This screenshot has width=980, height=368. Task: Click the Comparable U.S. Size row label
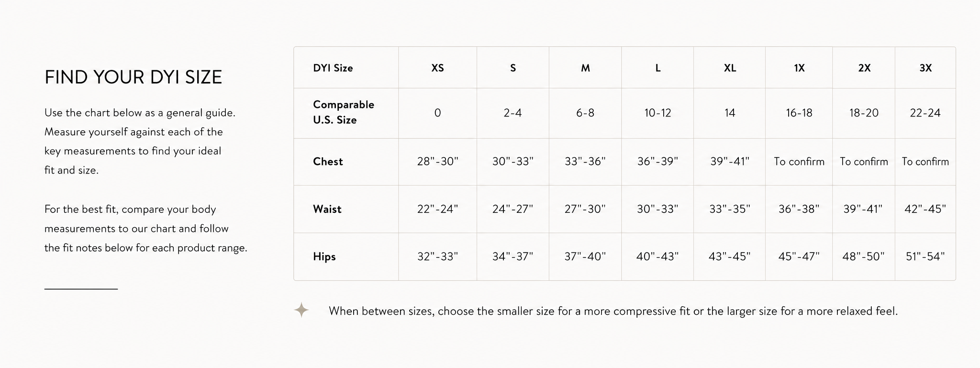(344, 112)
